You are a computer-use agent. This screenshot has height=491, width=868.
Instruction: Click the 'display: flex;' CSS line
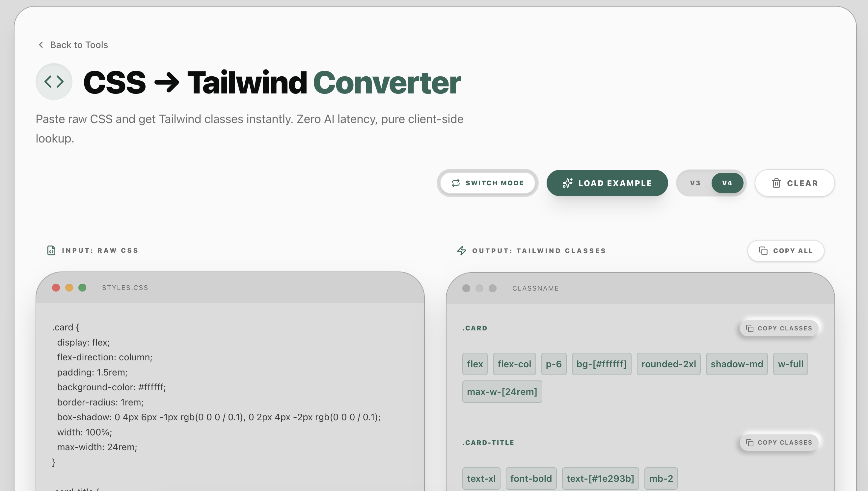(x=83, y=343)
